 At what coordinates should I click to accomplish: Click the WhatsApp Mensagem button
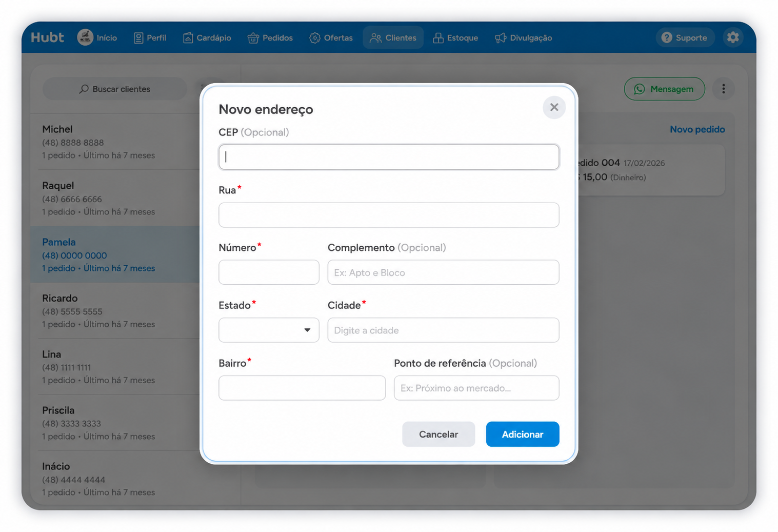664,89
